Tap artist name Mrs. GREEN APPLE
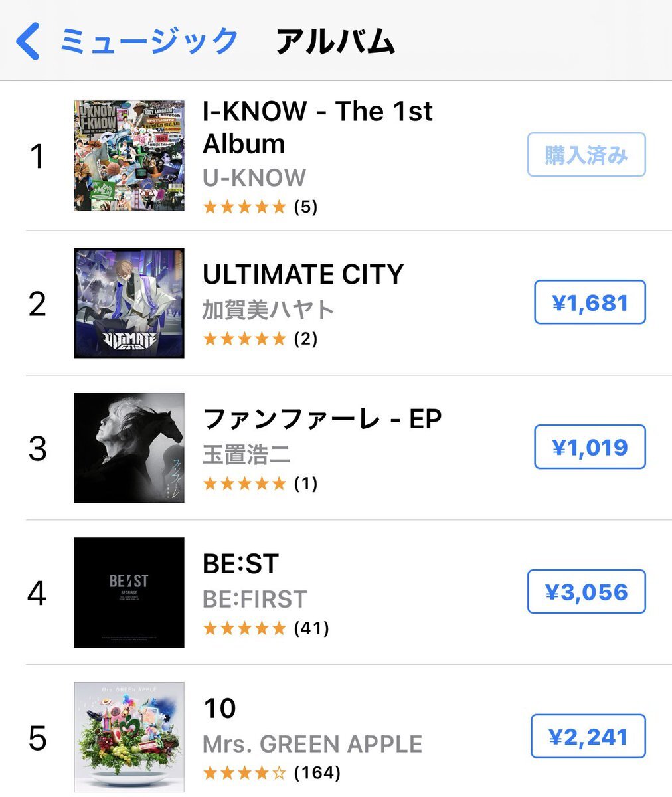Viewport: 672px width, 797px height. (312, 744)
